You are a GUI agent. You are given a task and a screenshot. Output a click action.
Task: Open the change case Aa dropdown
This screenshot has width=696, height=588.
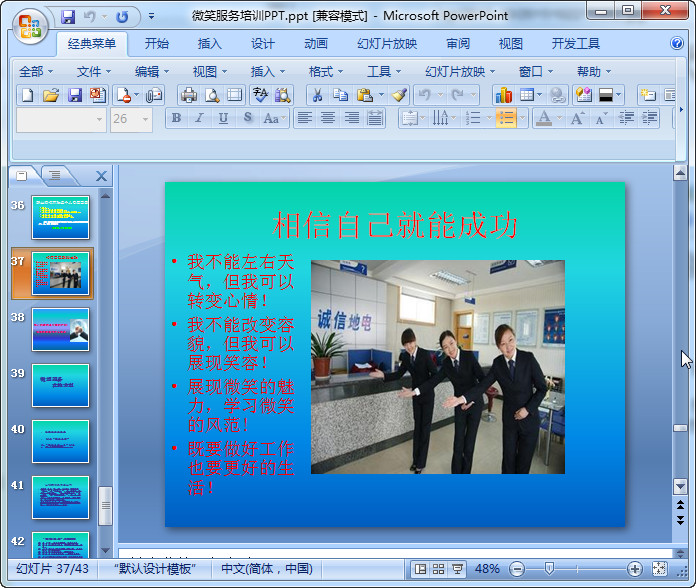pos(274,118)
